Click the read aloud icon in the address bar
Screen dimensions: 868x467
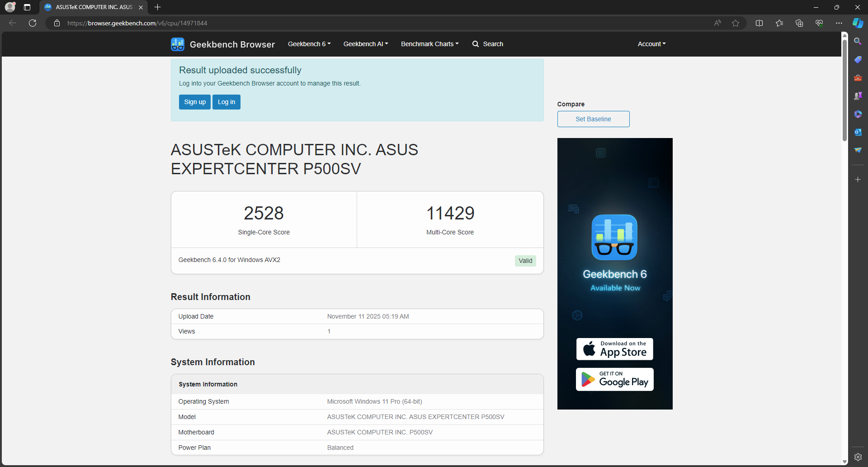(717, 23)
